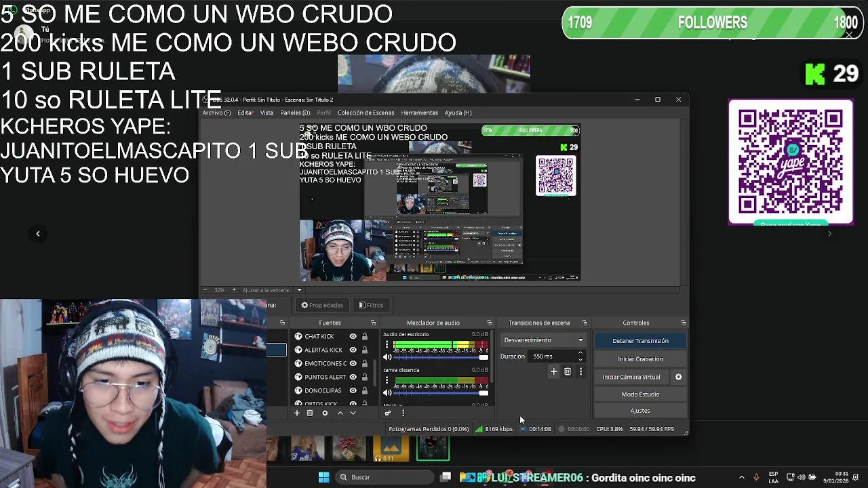Click the microphone icon in the system tray
Image resolution: width=868 pixels, height=488 pixels.
point(756,477)
